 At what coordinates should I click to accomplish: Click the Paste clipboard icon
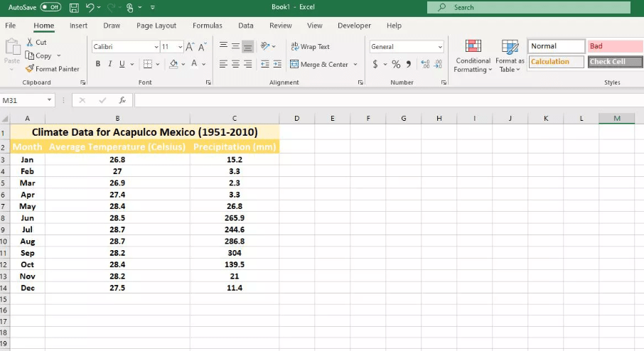coord(12,47)
